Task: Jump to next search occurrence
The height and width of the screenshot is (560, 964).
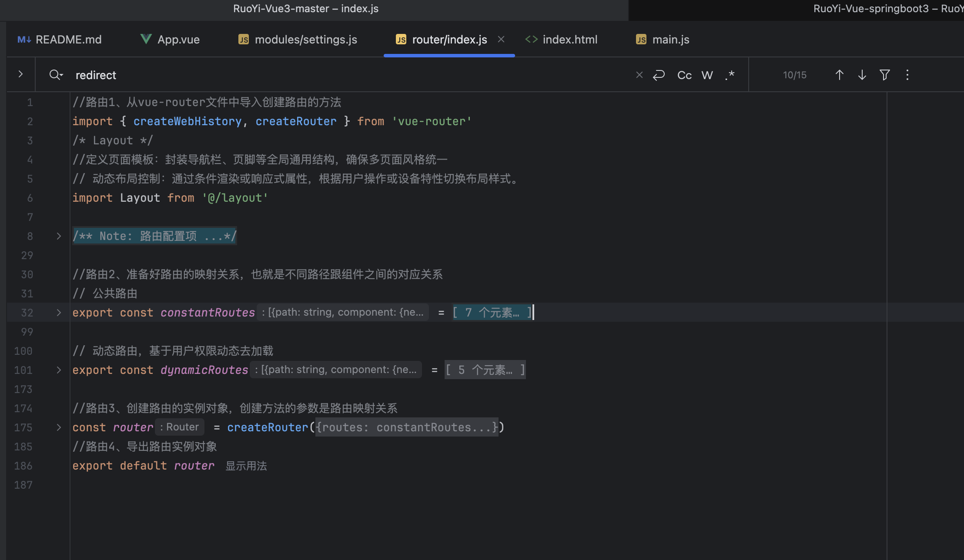Action: (x=862, y=75)
